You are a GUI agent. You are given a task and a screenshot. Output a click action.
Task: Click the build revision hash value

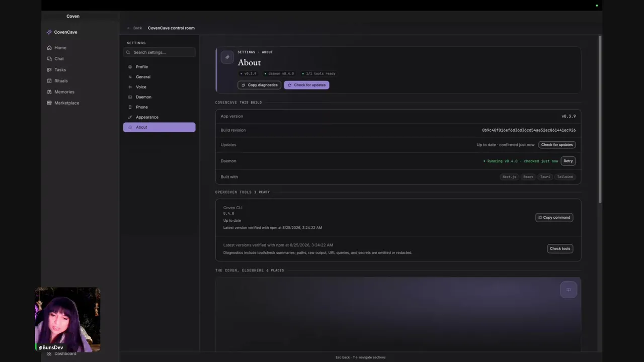click(529, 130)
